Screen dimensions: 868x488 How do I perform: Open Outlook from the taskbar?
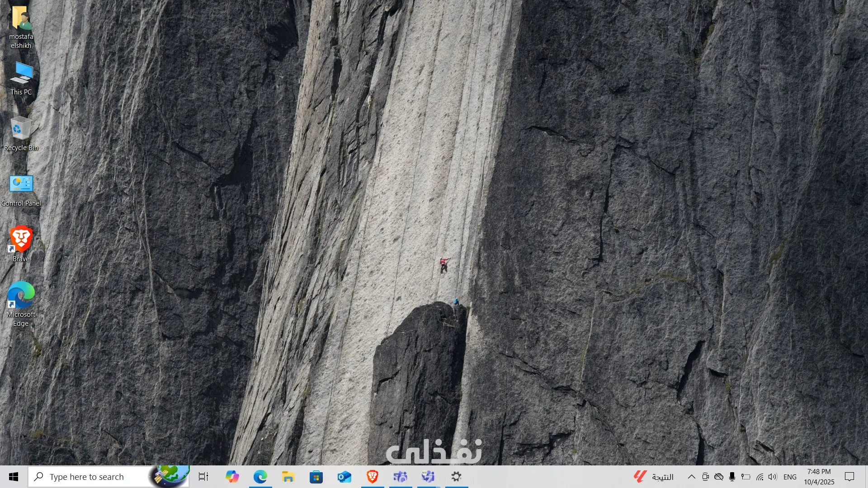click(x=344, y=477)
